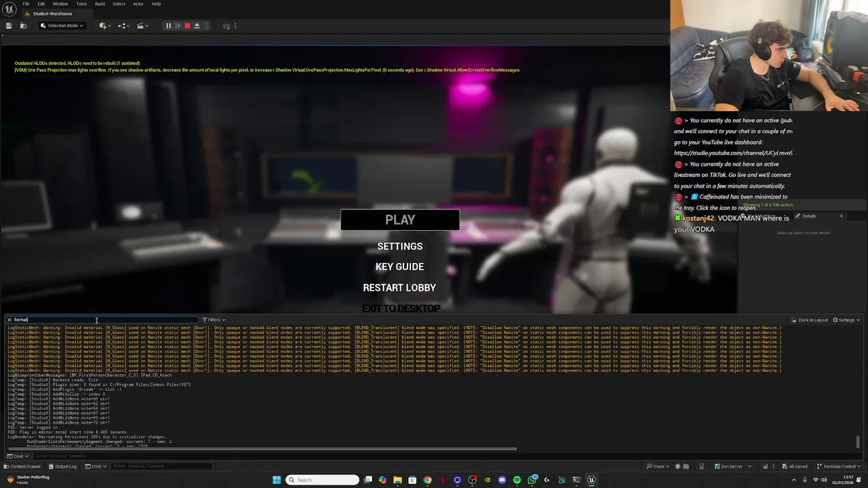Click the All Saved status indicator
The width and height of the screenshot is (868, 488).
click(x=793, y=466)
